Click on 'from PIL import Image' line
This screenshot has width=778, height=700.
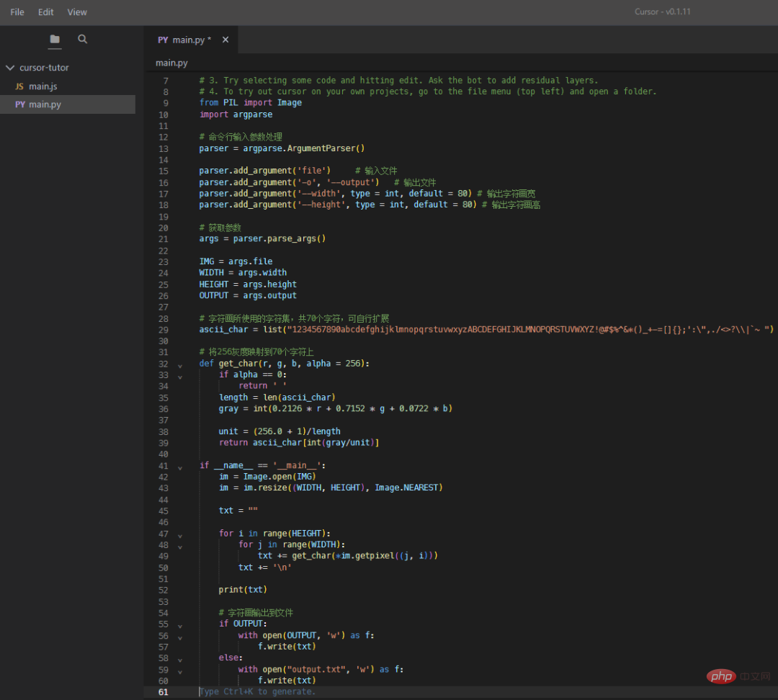tap(251, 103)
